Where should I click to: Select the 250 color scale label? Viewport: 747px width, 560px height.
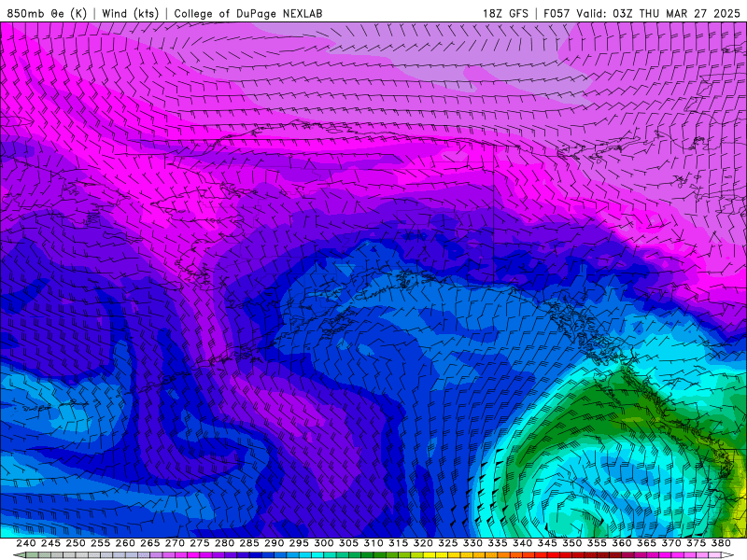(76, 543)
